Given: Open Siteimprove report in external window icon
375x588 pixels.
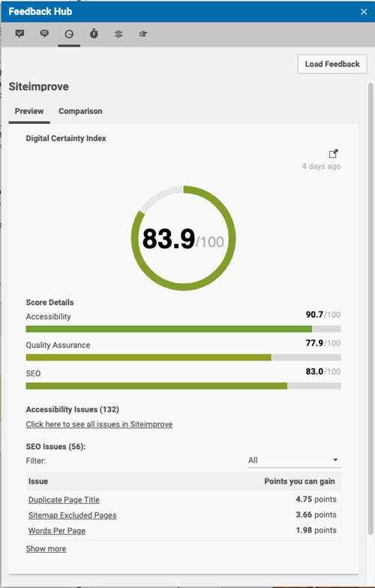Looking at the screenshot, I should [x=334, y=154].
